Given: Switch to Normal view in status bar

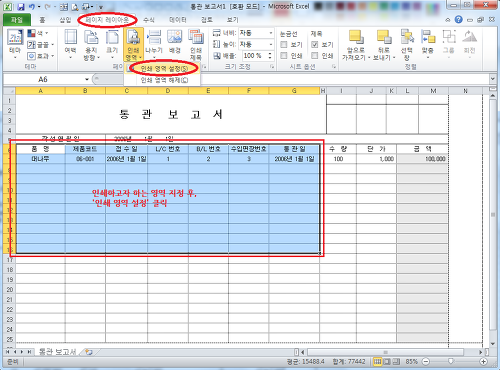Looking at the screenshot, I should point(377,361).
